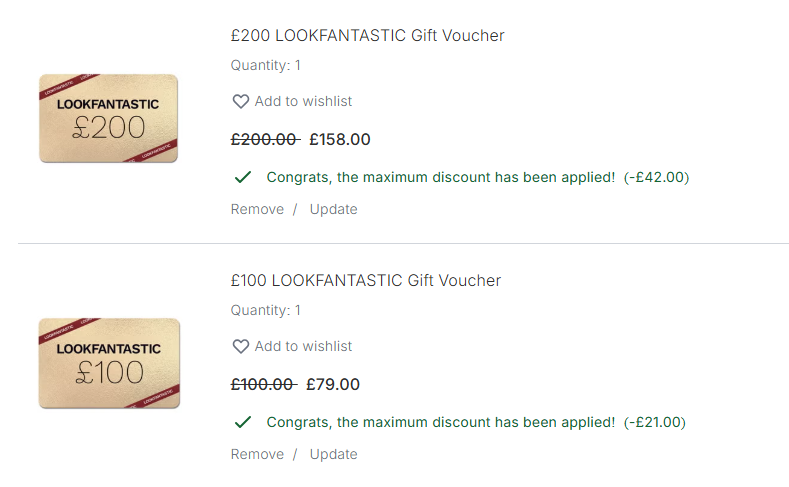
Task: Select "Add to wishlist" text for £100 voucher
Action: [x=303, y=346]
